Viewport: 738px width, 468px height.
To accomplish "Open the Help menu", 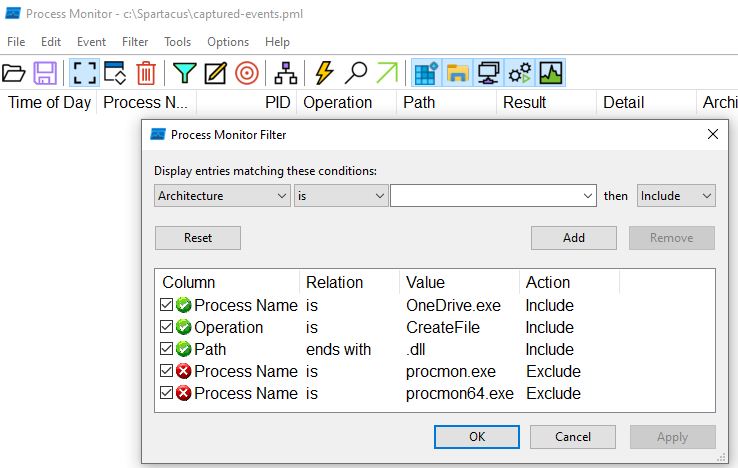I will click(277, 42).
